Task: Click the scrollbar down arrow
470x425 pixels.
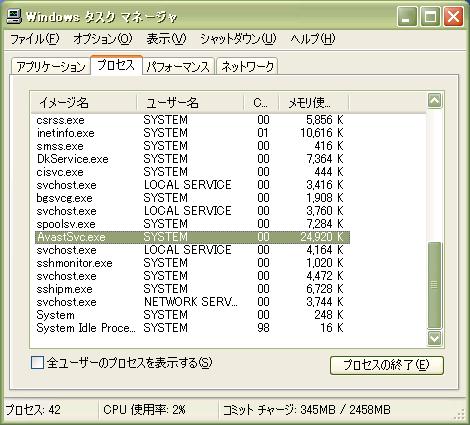Action: tap(435, 338)
